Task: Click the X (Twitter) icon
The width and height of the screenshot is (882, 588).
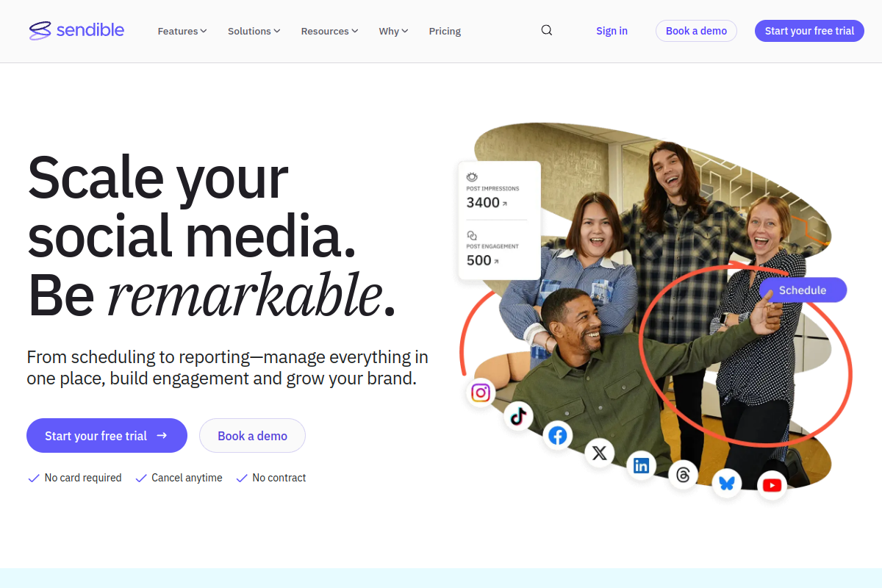Action: (599, 453)
